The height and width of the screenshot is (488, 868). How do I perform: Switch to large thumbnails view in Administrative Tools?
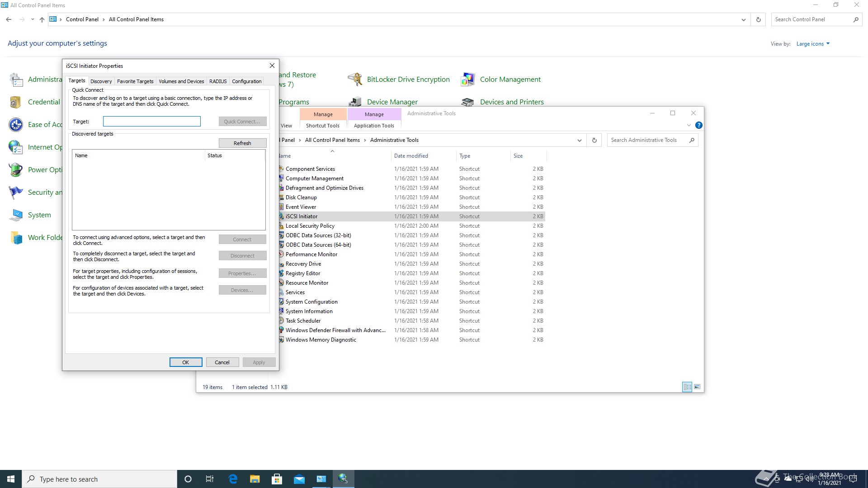(697, 387)
